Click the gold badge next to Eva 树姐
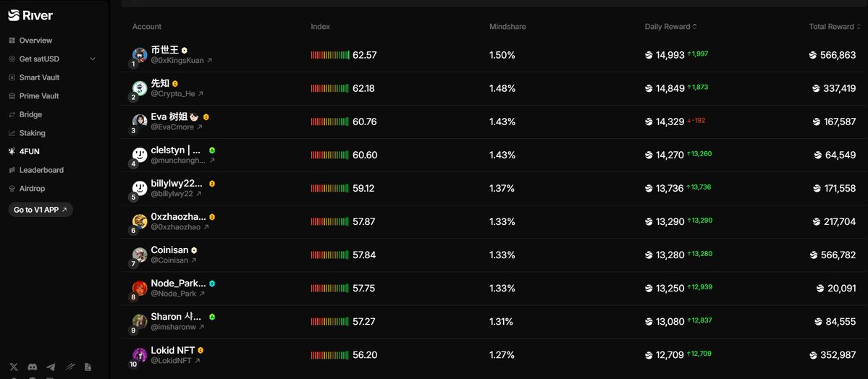 coord(206,117)
